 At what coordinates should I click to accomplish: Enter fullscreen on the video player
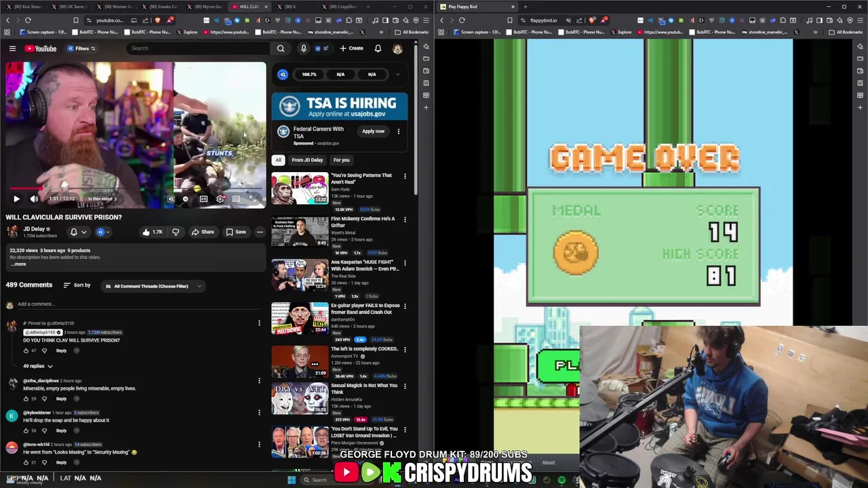coord(252,199)
